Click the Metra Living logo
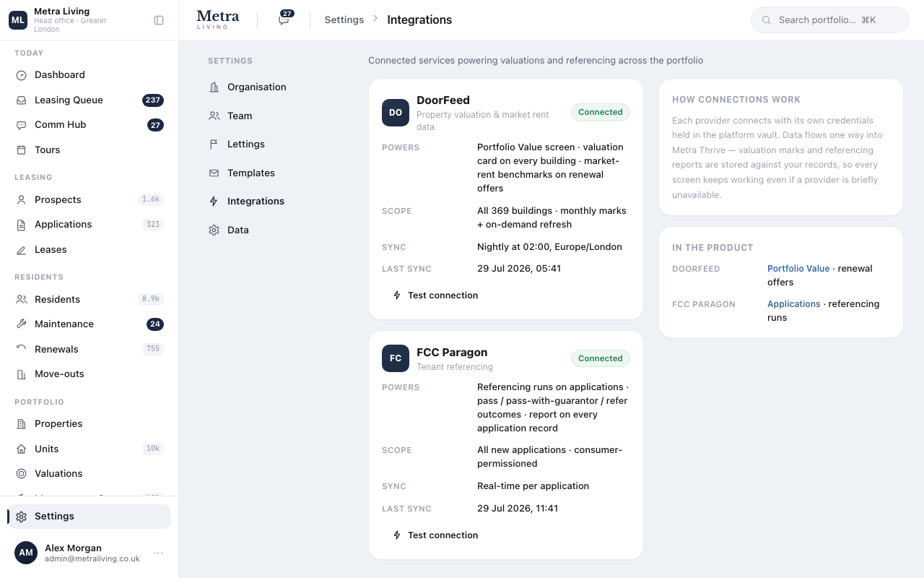The width and height of the screenshot is (924, 578). coord(218,20)
